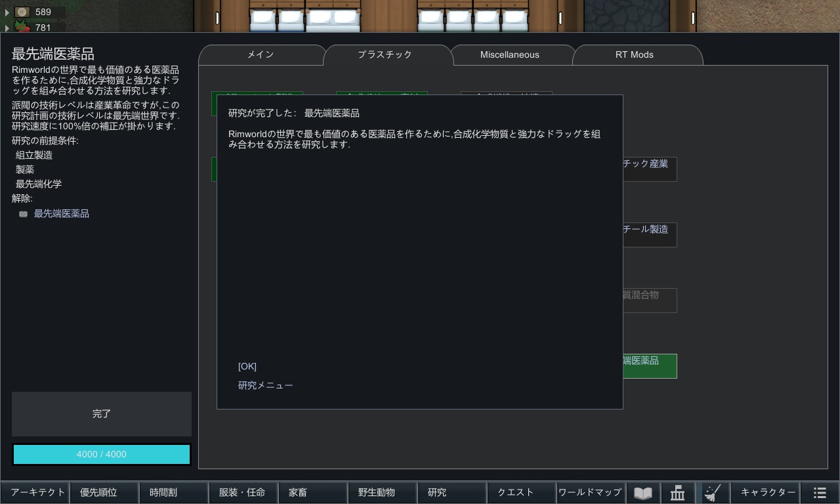Click prerequisite 組立製造 in left panel
The height and width of the screenshot is (504, 840).
[x=34, y=156]
